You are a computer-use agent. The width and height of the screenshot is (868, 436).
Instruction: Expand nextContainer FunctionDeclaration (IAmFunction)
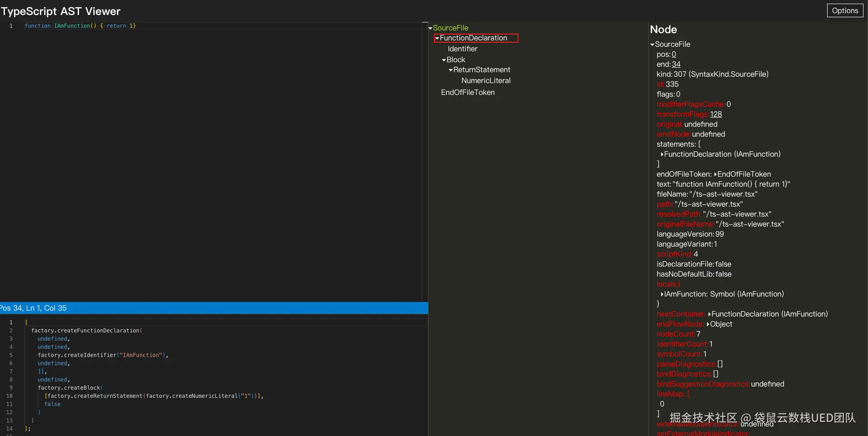click(710, 314)
